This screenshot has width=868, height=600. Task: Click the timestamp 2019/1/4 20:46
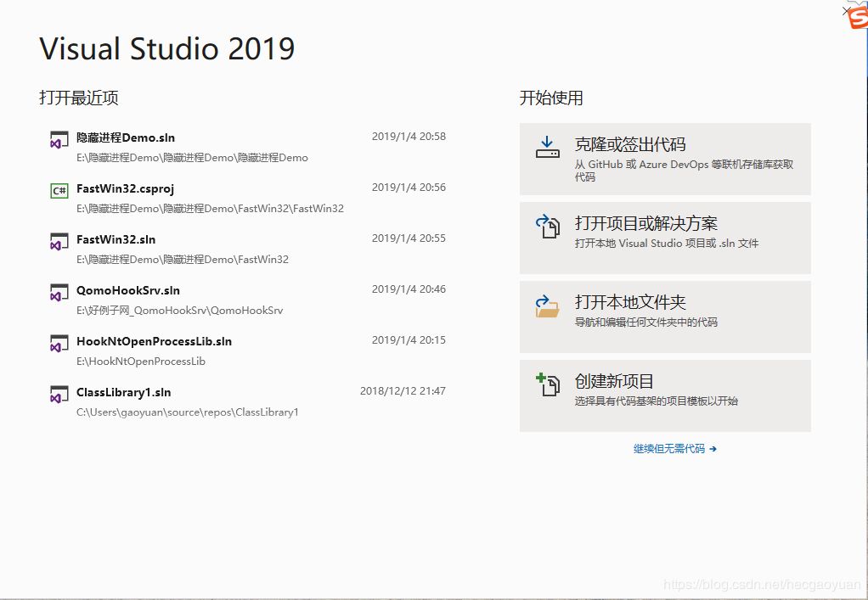[x=409, y=289]
